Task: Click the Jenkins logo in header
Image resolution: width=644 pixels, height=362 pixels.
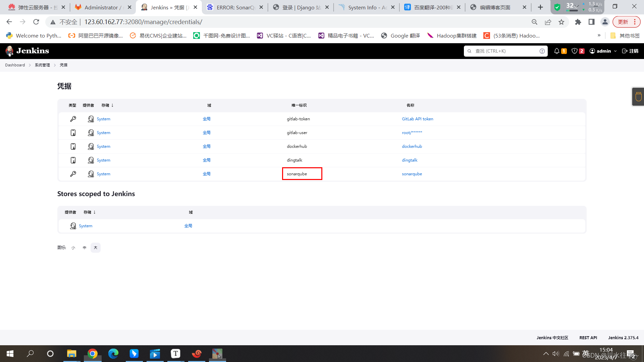Action: click(27, 51)
